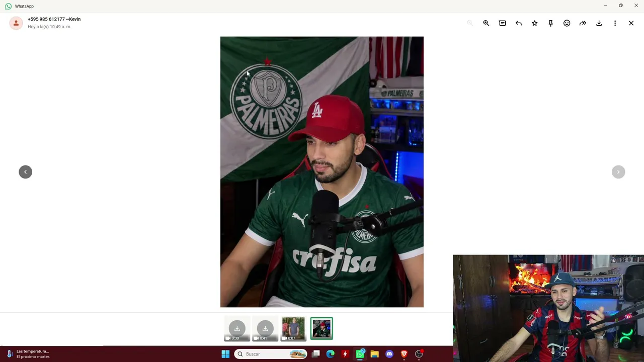Screen dimensions: 644x362
Task: Open the sender's profile avatar
Action: tap(16, 23)
